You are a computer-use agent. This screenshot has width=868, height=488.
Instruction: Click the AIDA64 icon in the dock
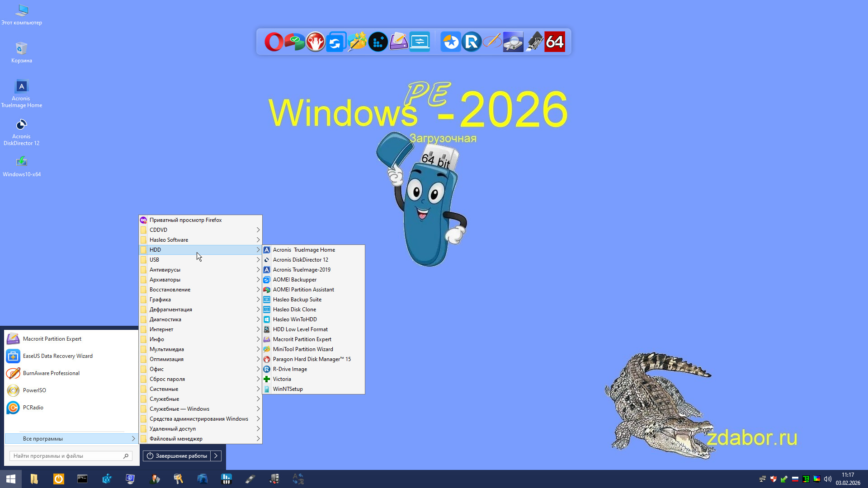pyautogui.click(x=555, y=42)
